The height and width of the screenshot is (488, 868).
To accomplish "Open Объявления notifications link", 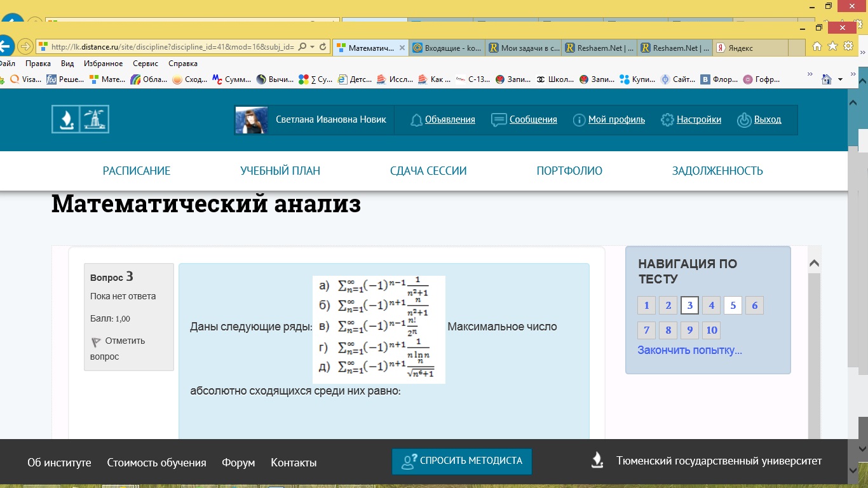I will [x=449, y=119].
